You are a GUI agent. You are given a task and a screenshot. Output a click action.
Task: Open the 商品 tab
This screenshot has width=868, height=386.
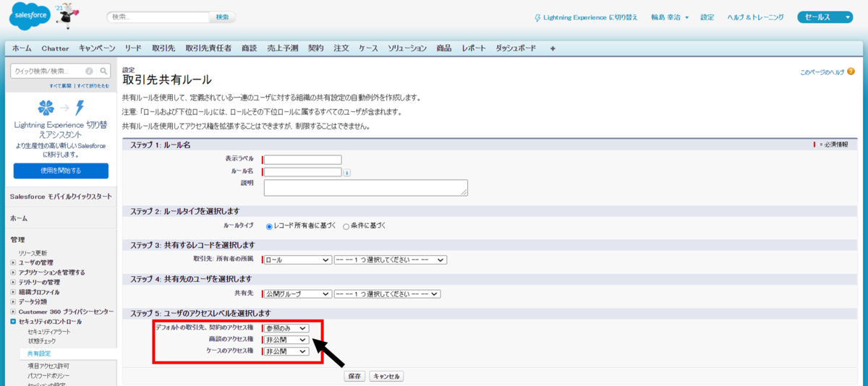[x=444, y=48]
